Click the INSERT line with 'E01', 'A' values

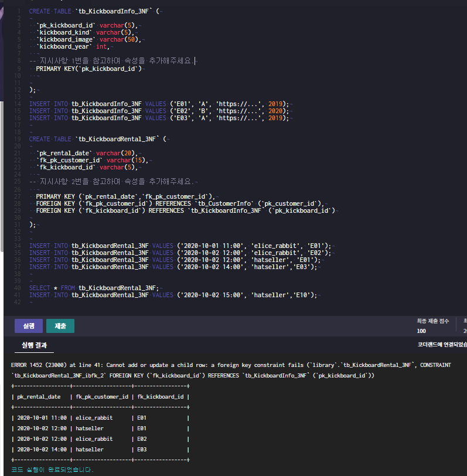(159, 104)
